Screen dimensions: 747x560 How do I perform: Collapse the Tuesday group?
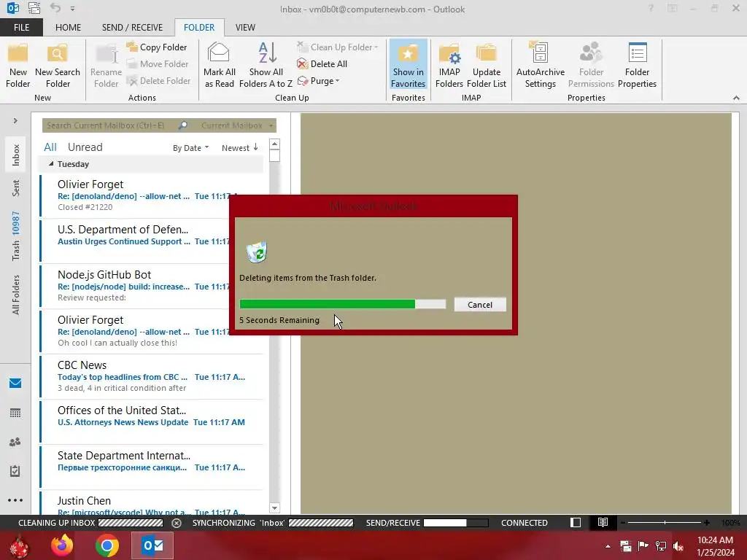pyautogui.click(x=51, y=164)
